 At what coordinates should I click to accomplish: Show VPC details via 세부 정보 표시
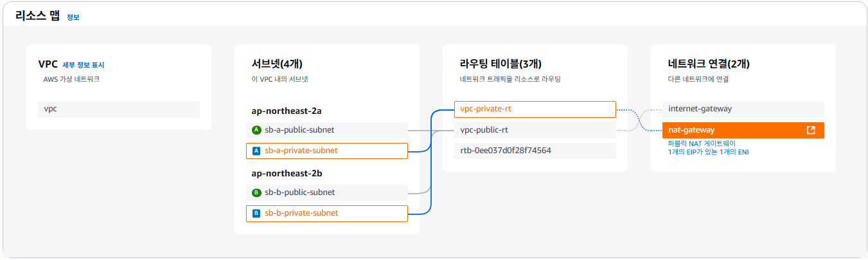83,65
